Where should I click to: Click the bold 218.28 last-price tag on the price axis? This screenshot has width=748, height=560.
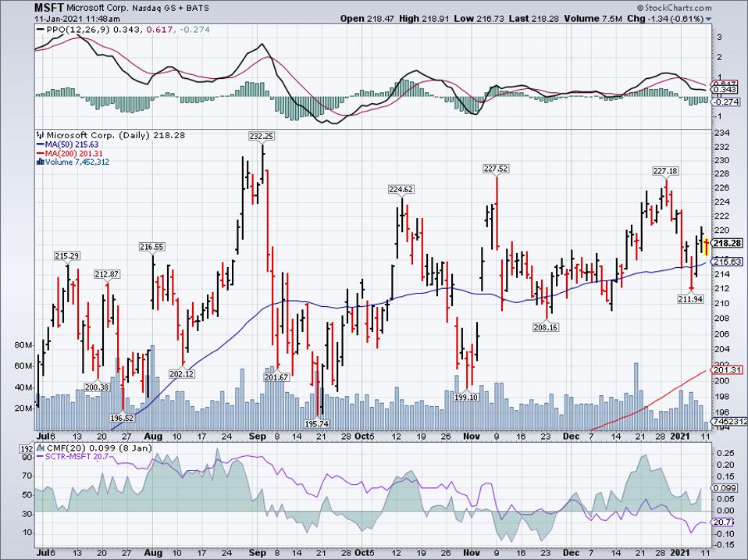tap(727, 243)
